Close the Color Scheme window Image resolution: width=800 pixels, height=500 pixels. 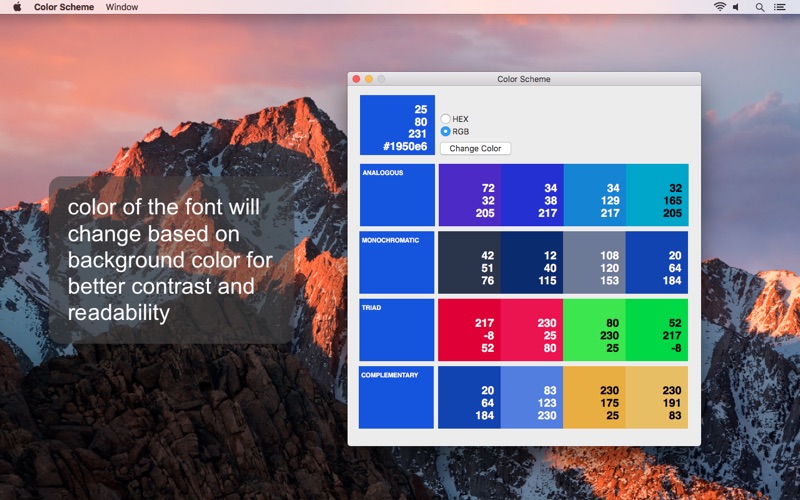coord(356,79)
